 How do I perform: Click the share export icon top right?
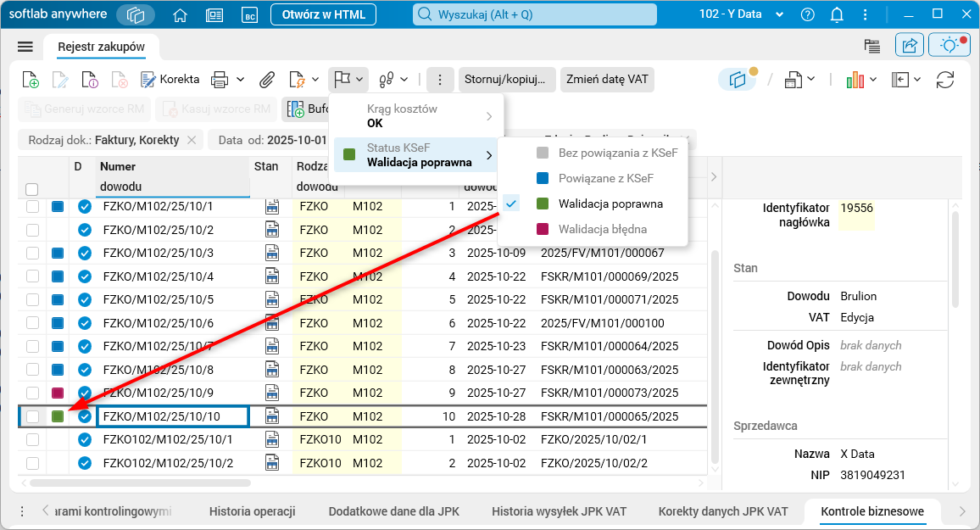point(910,46)
